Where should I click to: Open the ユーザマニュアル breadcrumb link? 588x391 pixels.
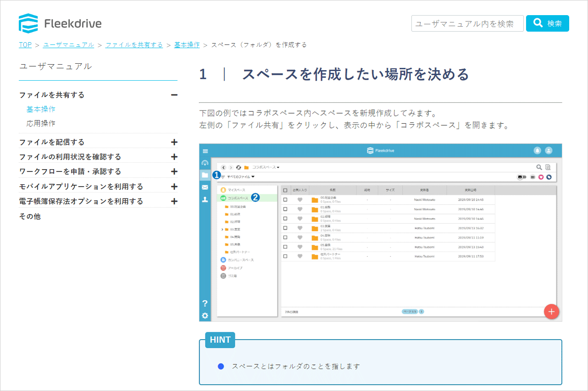(69, 44)
